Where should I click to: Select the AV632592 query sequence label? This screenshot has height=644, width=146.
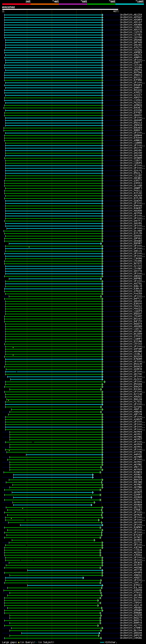[8, 8]
